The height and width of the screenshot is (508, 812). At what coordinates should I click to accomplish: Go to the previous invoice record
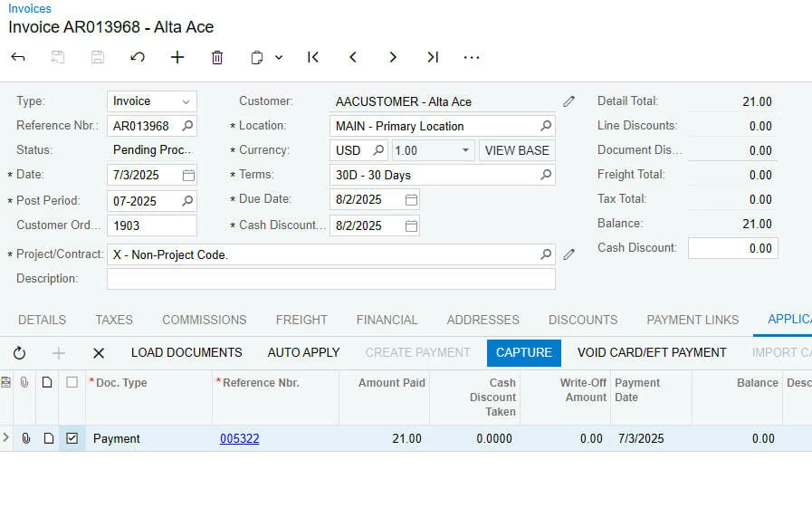353,57
